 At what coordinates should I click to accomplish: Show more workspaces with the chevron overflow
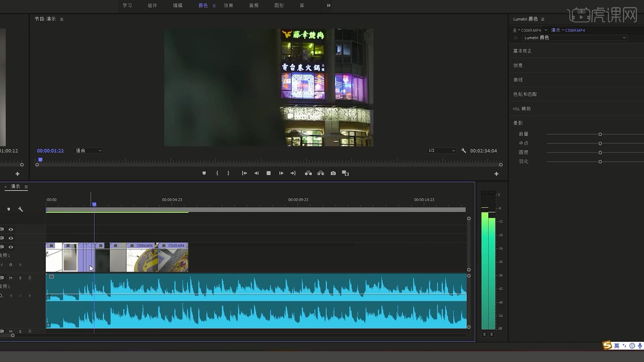point(329,5)
